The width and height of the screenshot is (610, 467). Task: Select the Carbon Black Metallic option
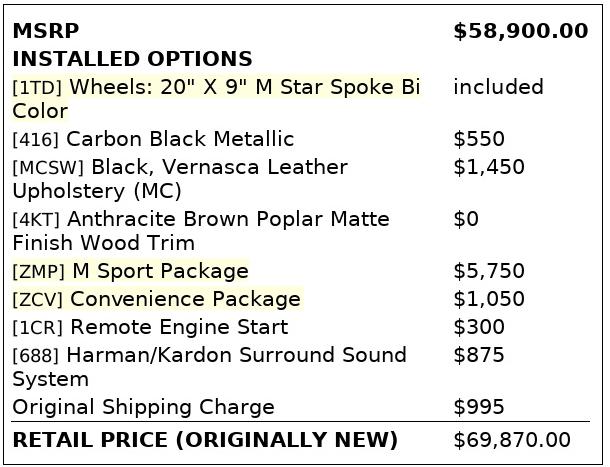[x=153, y=139]
